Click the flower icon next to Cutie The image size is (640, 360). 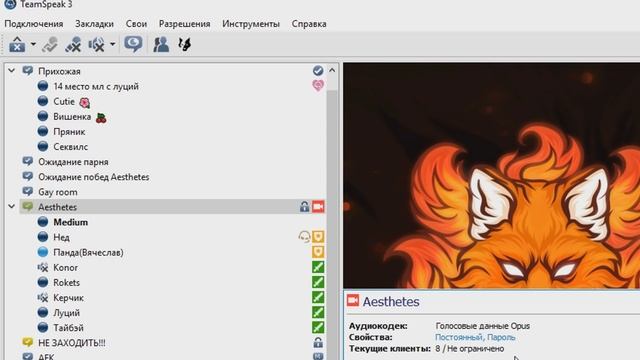click(x=84, y=103)
